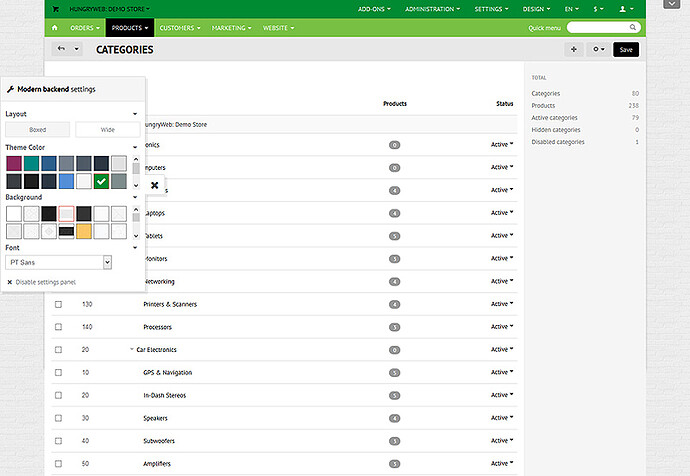The width and height of the screenshot is (690, 476).
Task: Click the background list scroll-up arrow
Action: pyautogui.click(x=136, y=209)
